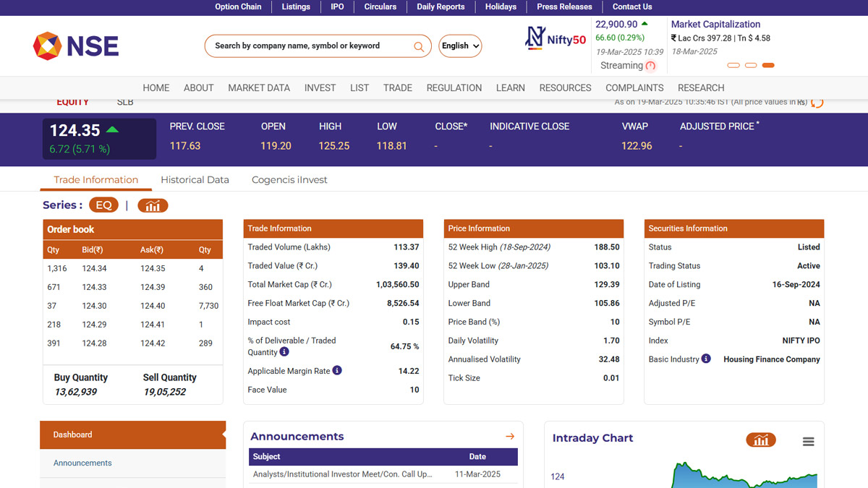Expand the TRADE menu

tap(398, 87)
